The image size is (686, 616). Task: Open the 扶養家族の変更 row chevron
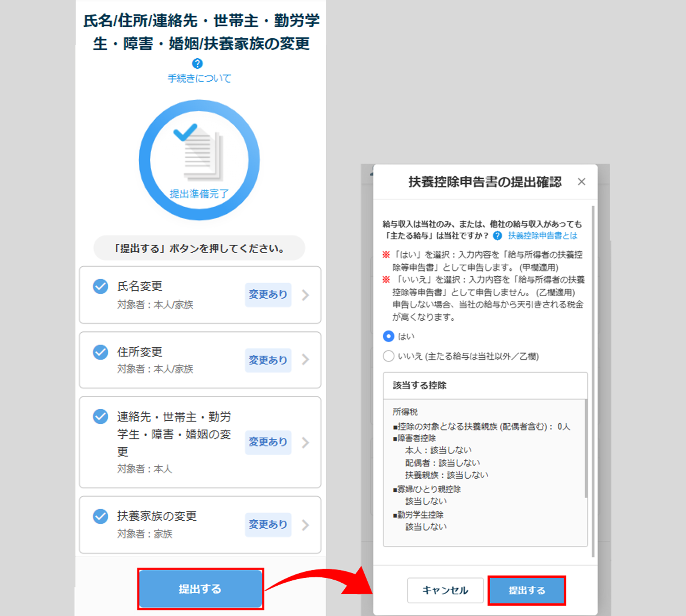click(x=305, y=525)
